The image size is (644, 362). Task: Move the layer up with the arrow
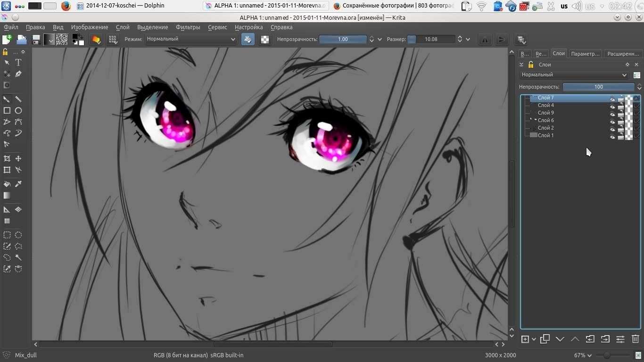(575, 339)
